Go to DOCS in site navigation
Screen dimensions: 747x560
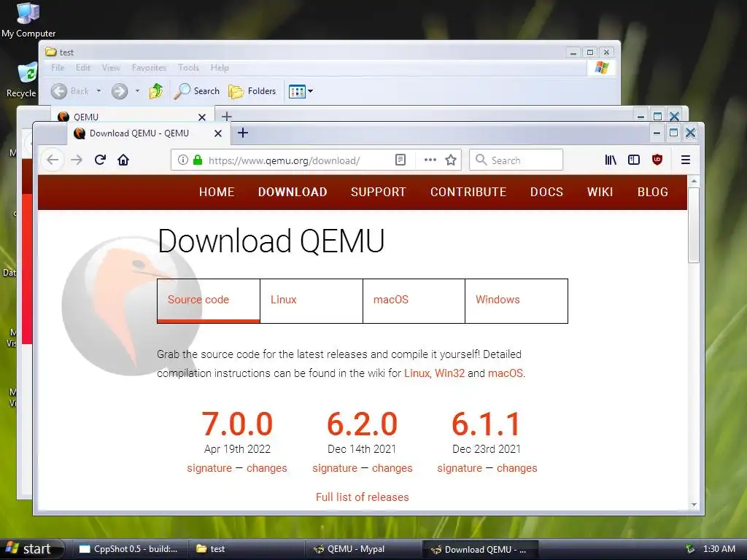click(547, 192)
